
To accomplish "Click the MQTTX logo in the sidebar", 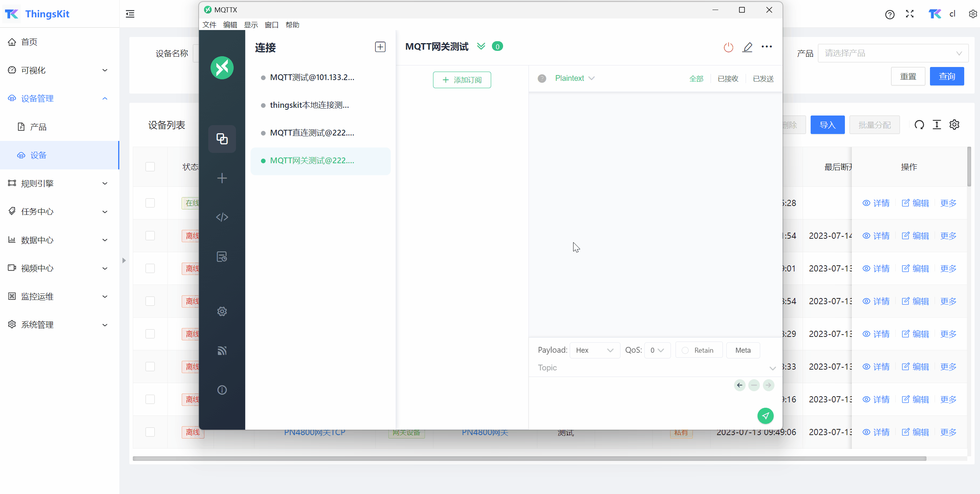I will [222, 68].
